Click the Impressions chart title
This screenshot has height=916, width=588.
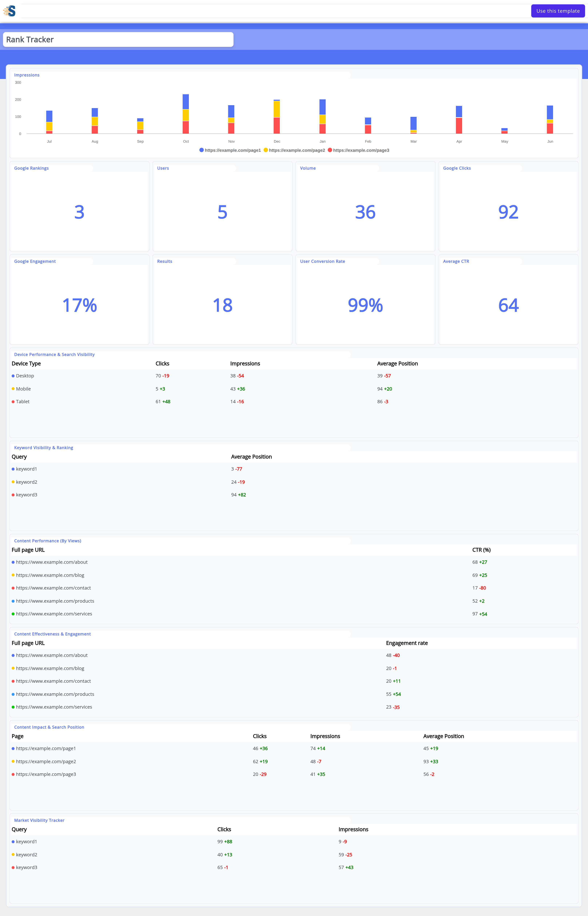point(27,75)
